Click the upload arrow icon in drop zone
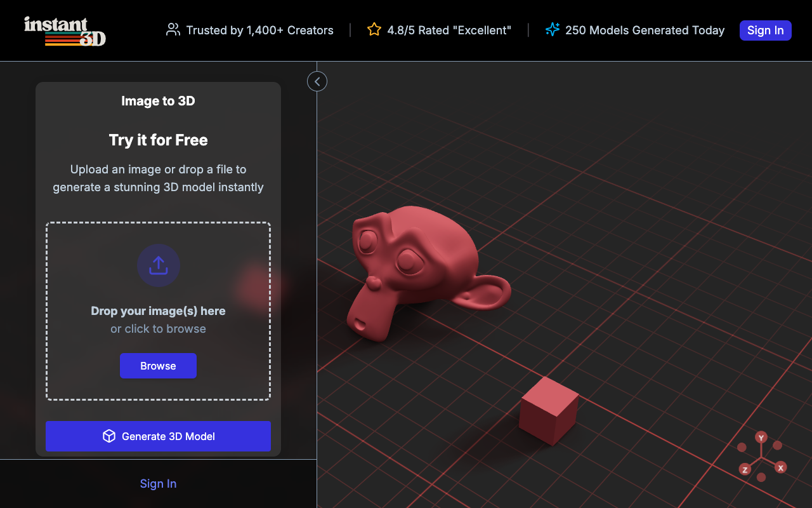Screen dimensions: 812x508 (159, 265)
